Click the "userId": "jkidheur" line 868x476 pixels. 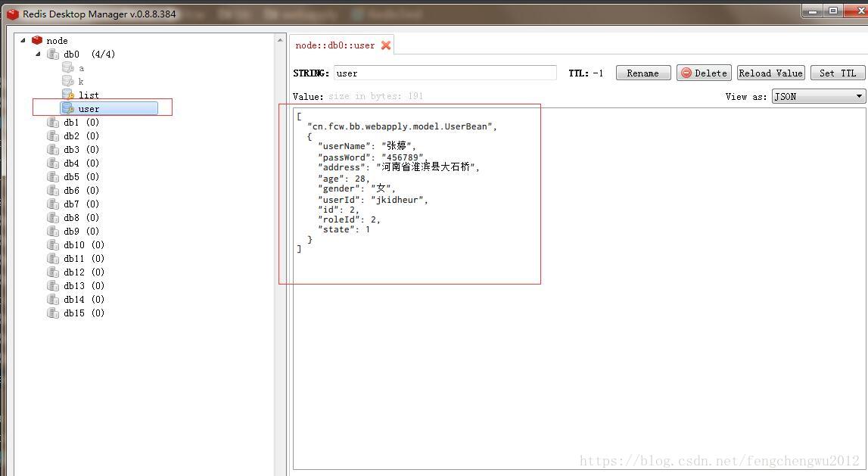click(373, 200)
